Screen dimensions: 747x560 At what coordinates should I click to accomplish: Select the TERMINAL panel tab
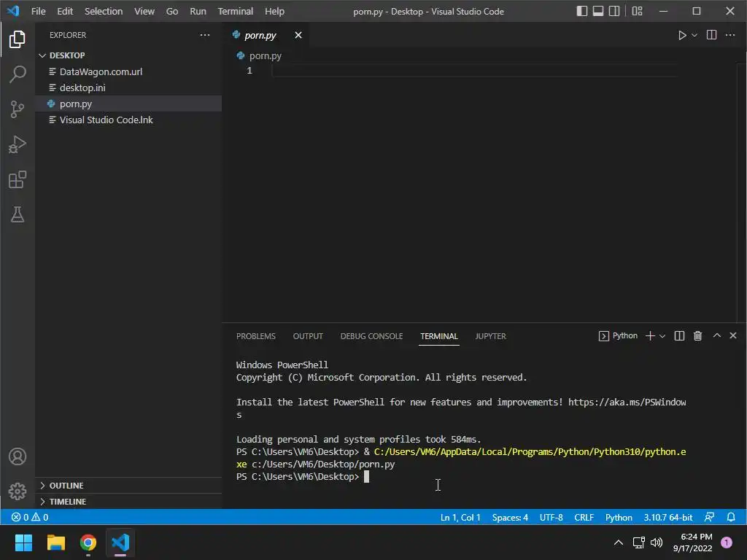tap(438, 336)
